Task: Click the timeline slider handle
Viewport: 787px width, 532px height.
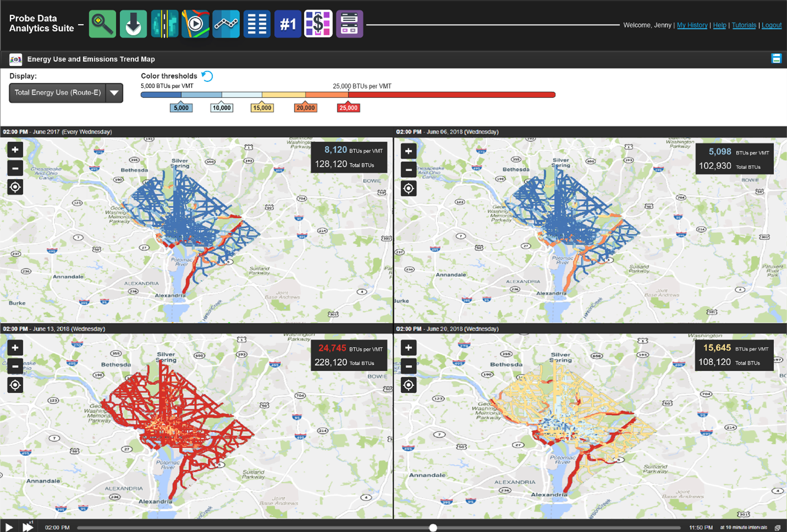Action: click(433, 527)
